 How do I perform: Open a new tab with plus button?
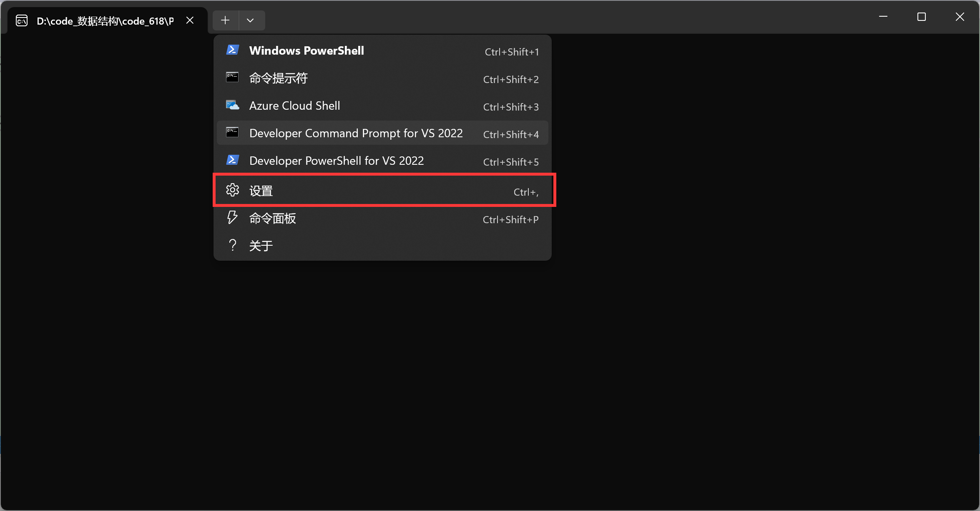(225, 20)
